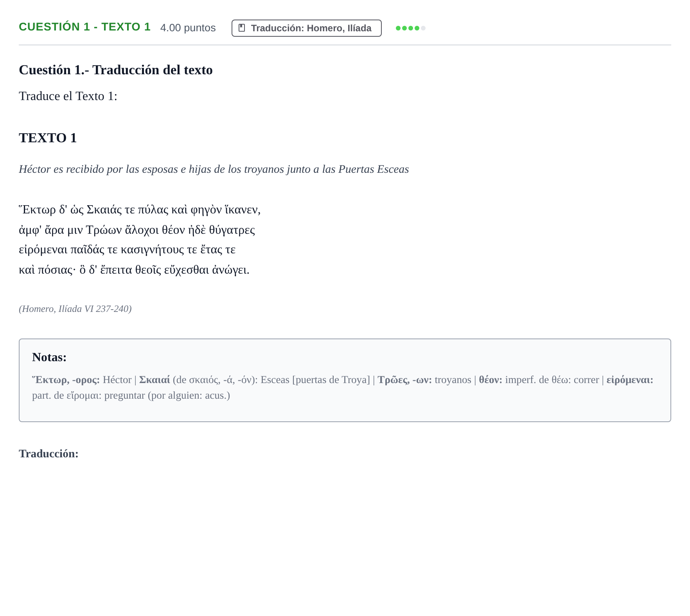Click the Greek line starting 'ἀμφ' ἄρα μιν Τρώων'
690x616 pixels.
tap(137, 230)
